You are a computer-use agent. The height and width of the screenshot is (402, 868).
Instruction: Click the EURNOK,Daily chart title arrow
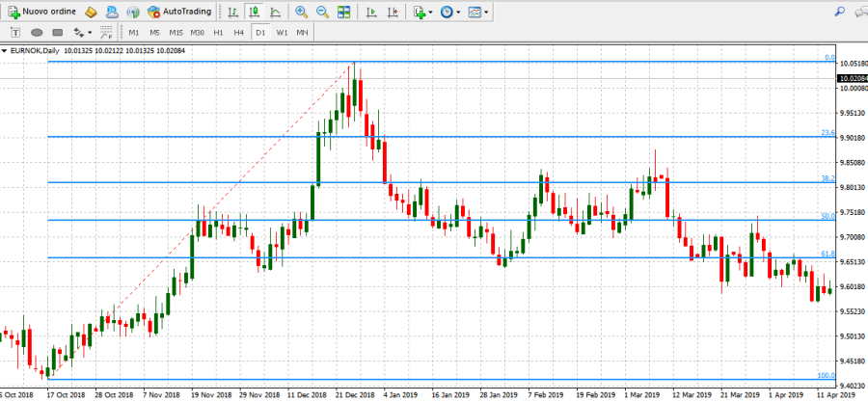pyautogui.click(x=5, y=50)
